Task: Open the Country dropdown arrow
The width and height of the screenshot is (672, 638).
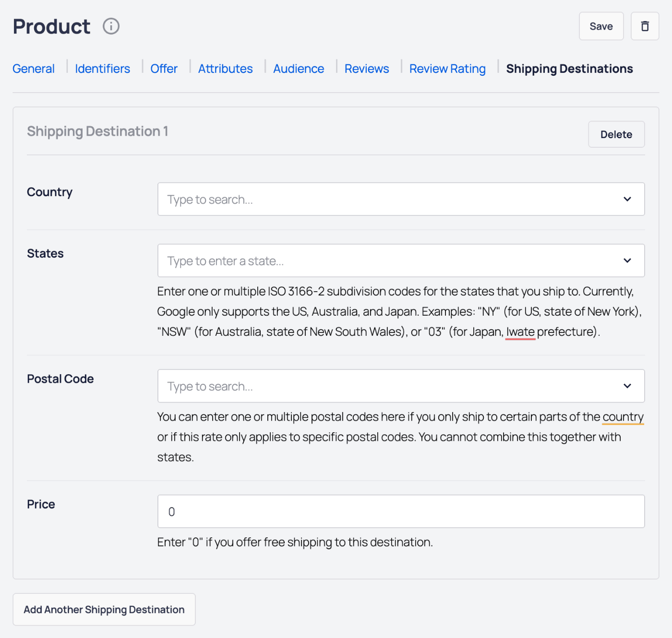Action: point(627,199)
